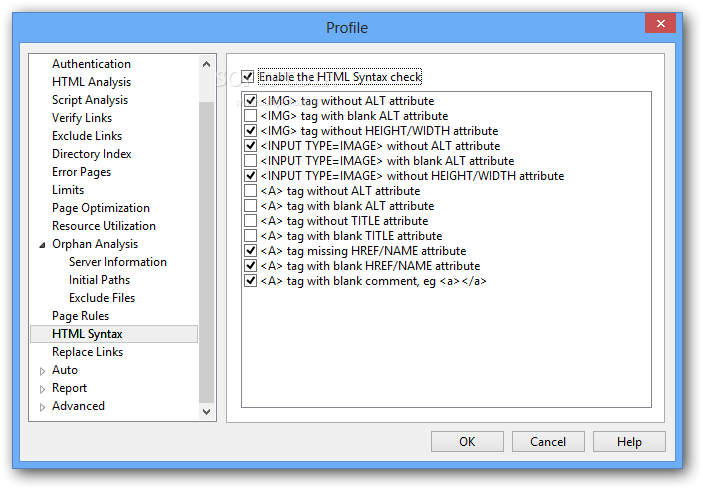Expand the Report tree node

tap(42, 389)
